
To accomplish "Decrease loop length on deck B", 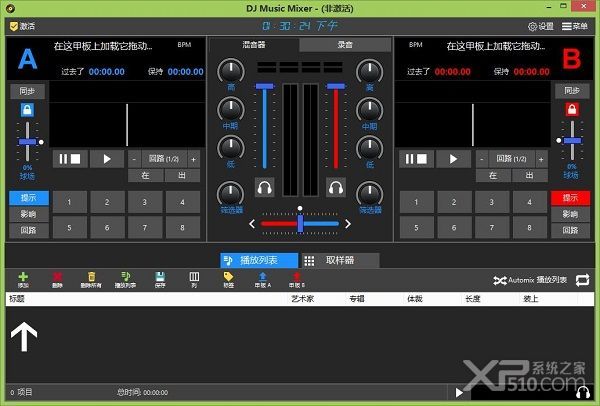I will (x=481, y=159).
